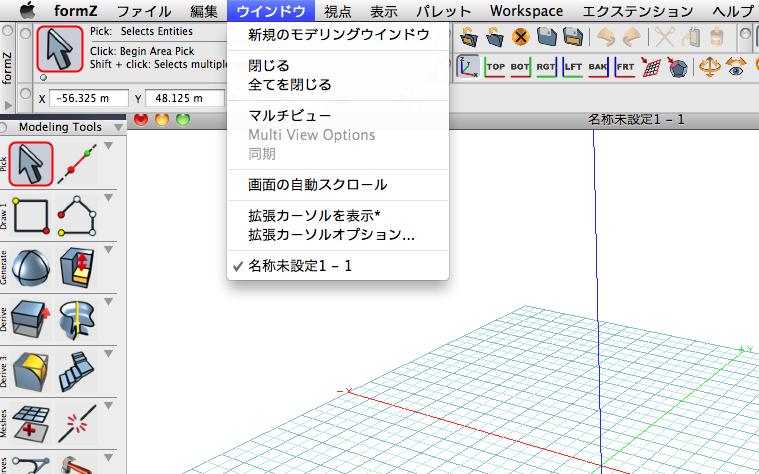Activate the orange orbit view tool
759x474 pixels.
coord(709,67)
